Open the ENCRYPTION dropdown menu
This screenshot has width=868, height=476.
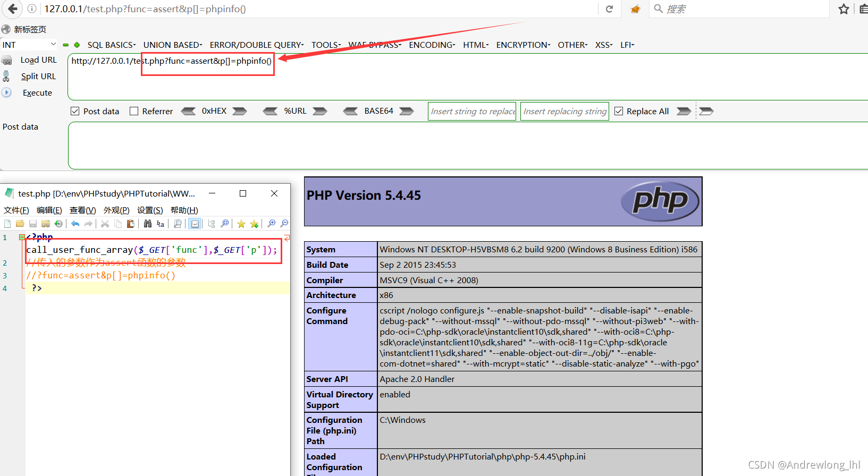coord(523,45)
